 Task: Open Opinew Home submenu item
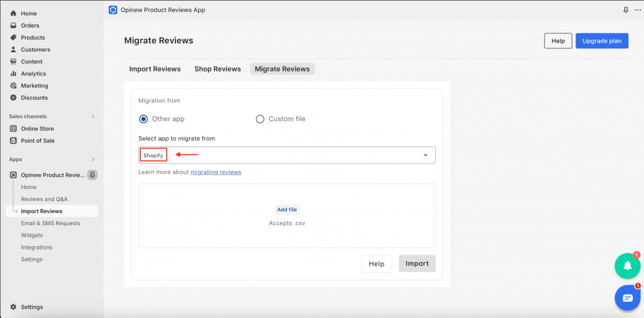pos(29,187)
